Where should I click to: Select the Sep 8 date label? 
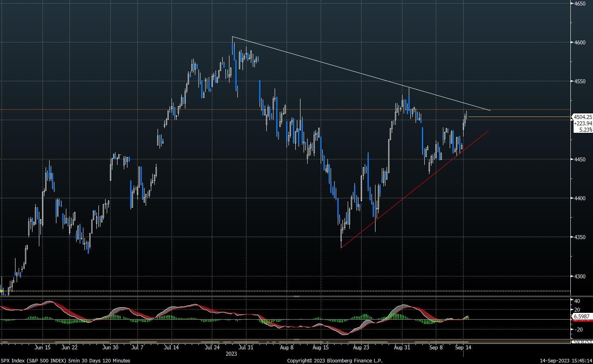point(436,347)
